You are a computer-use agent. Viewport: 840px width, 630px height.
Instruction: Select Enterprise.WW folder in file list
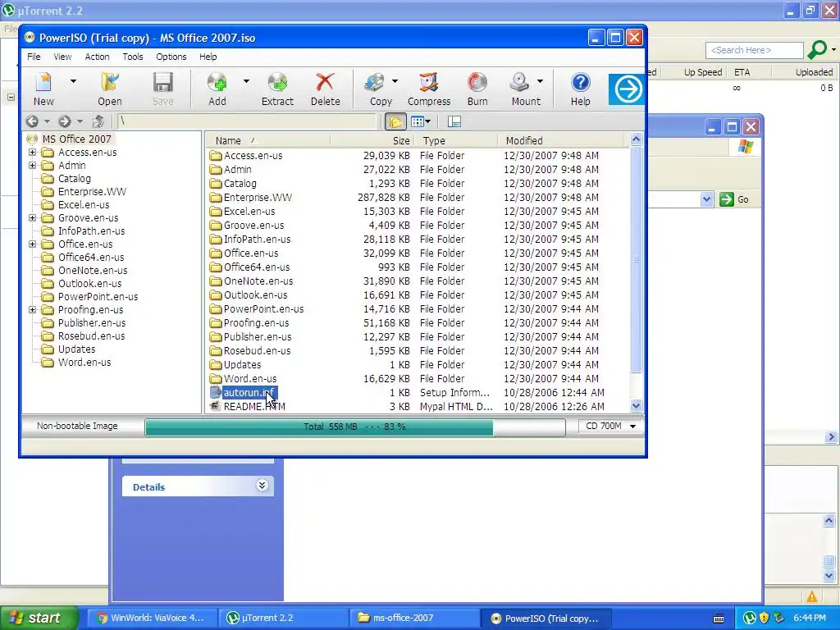(258, 197)
